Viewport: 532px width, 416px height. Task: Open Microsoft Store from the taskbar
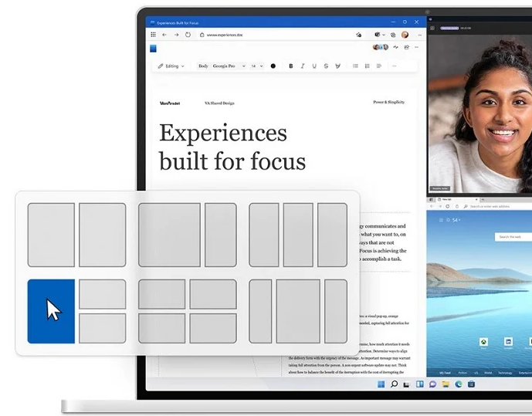(x=471, y=384)
